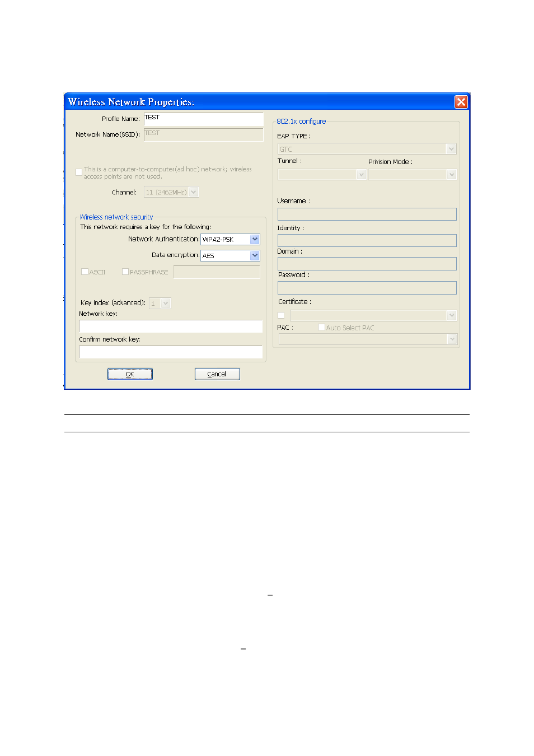Click the Confirm network key field
This screenshot has width=534, height=756.
click(171, 352)
